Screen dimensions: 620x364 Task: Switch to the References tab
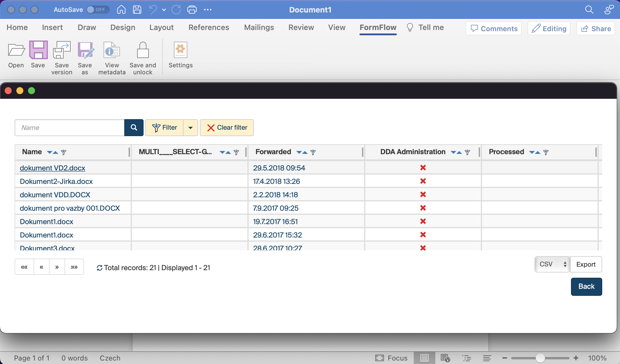pos(209,27)
